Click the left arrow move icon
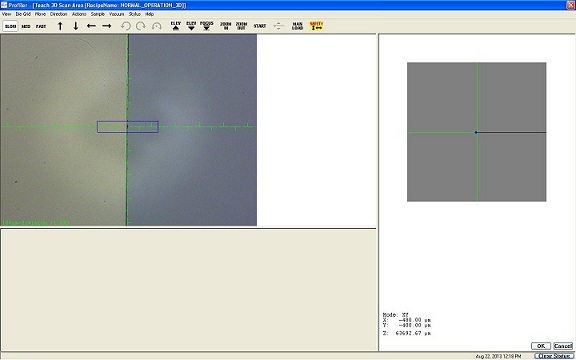Image resolution: width=576 pixels, height=360 pixels. click(91, 26)
